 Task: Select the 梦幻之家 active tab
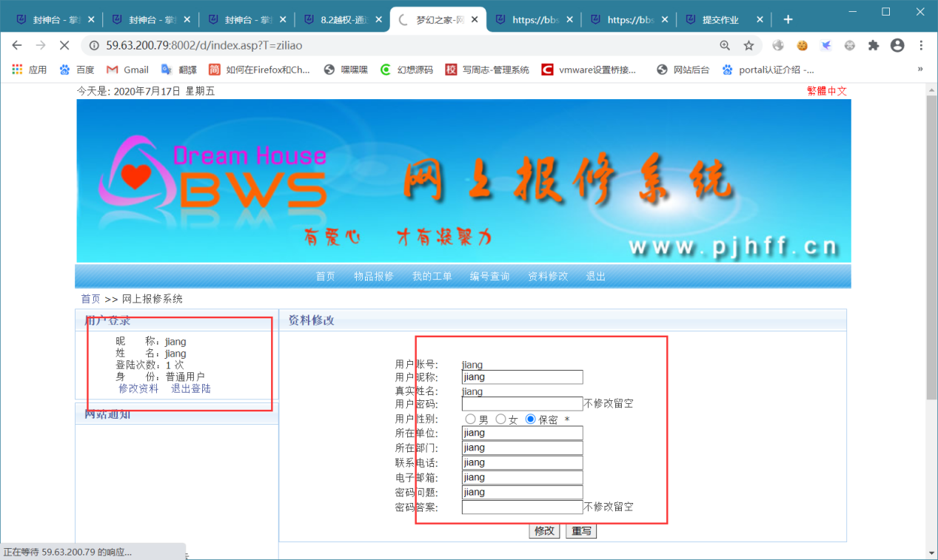point(438,20)
